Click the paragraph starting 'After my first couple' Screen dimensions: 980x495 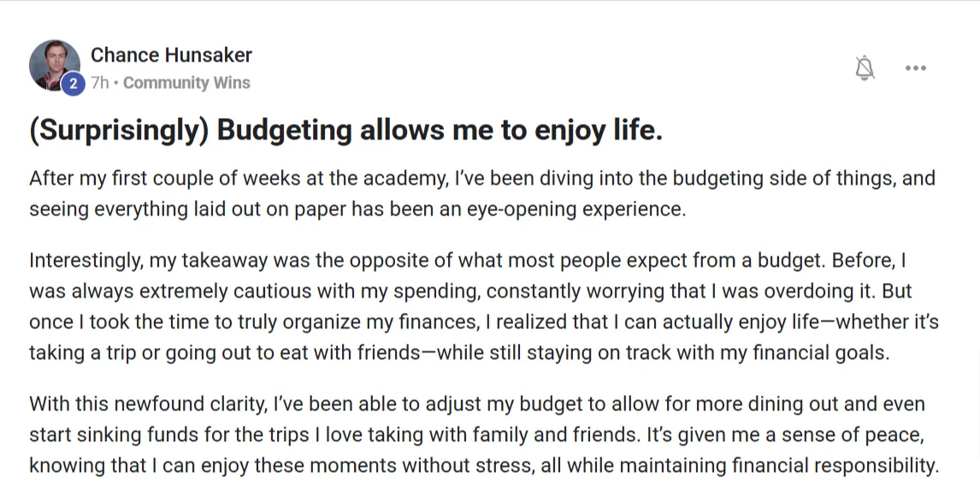pos(481,194)
